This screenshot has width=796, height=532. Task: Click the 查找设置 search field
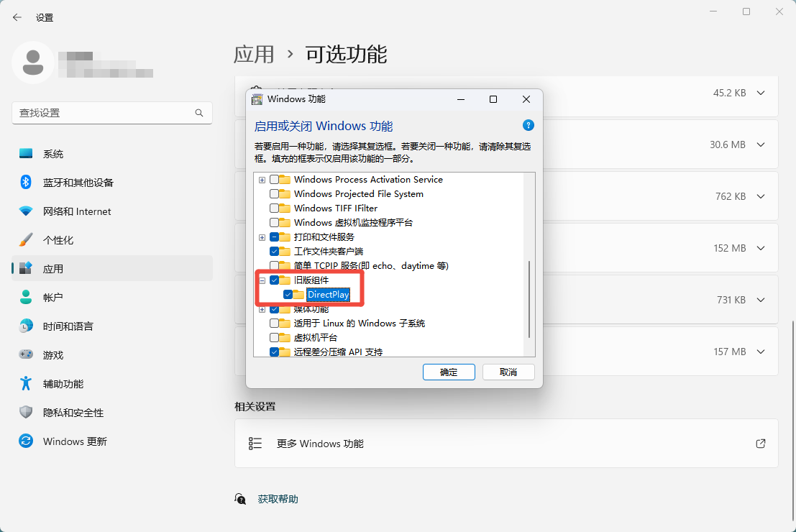111,113
